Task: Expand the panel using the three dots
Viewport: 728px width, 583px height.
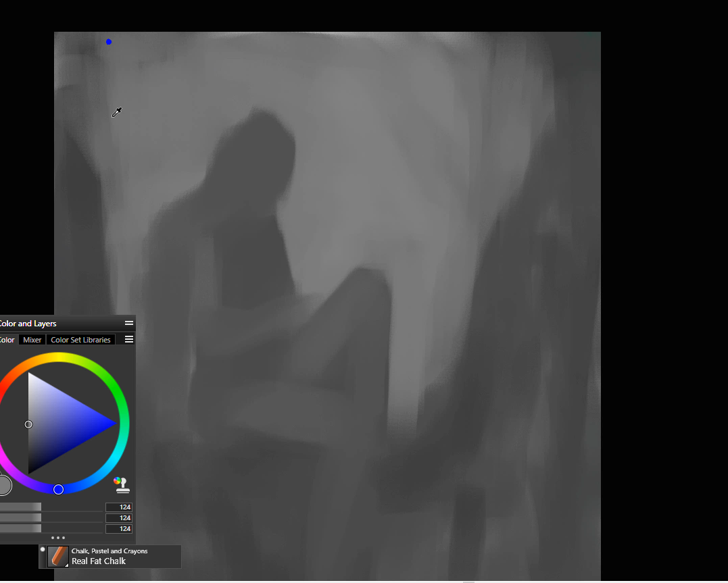Action: (58, 538)
